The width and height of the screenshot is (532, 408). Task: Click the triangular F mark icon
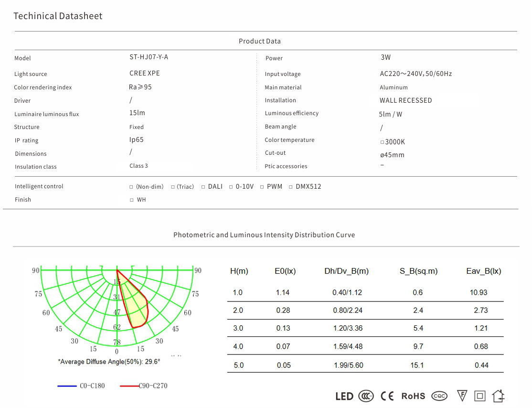point(462,396)
